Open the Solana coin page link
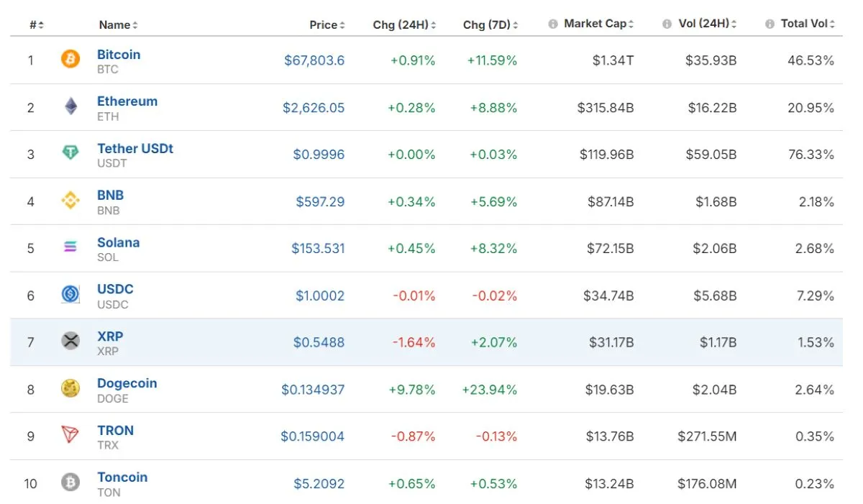 tap(119, 242)
